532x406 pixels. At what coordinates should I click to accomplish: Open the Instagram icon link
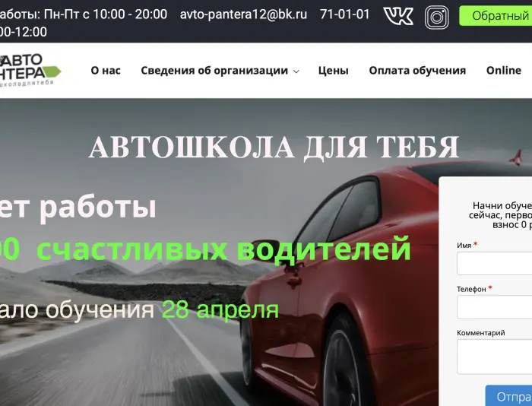click(x=437, y=17)
